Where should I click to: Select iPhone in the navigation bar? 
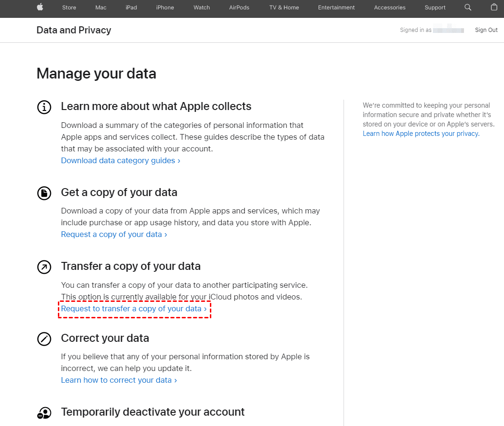click(165, 8)
